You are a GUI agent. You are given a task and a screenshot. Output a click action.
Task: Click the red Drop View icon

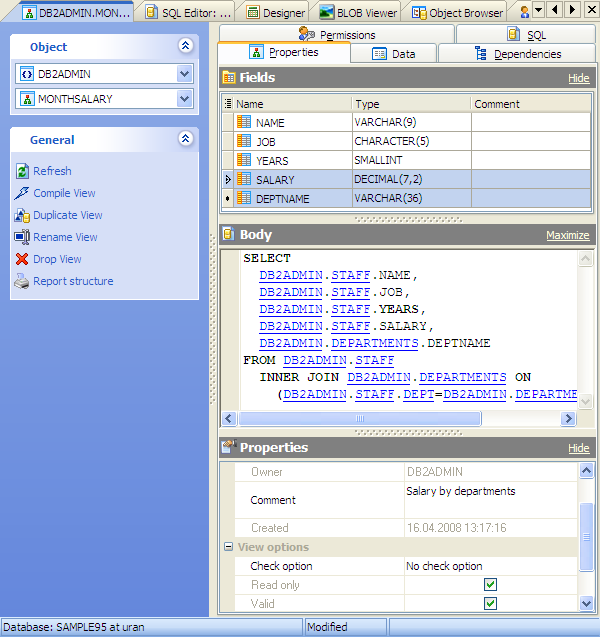pos(23,259)
